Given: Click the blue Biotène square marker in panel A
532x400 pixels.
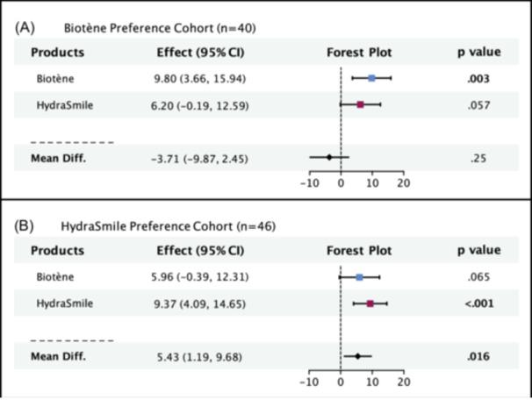Looking at the screenshot, I should pos(371,78).
